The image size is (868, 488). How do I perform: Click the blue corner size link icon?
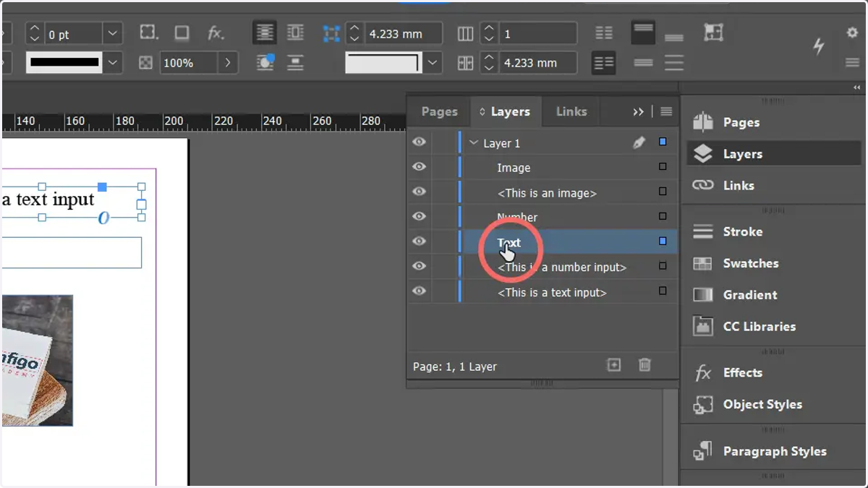pyautogui.click(x=331, y=33)
